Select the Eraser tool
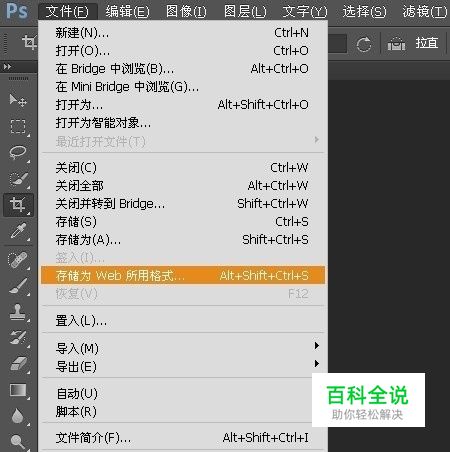Viewport: 450px width, 452px height. 18,363
